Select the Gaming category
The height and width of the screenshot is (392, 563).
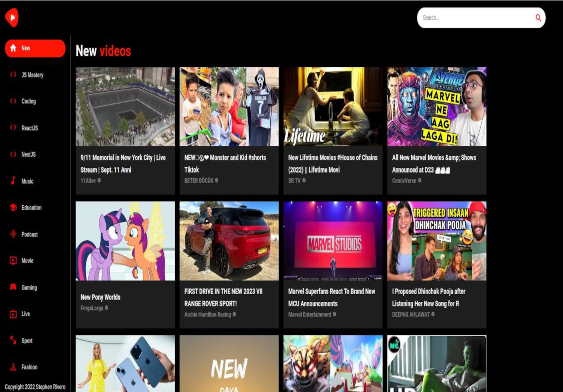coord(29,287)
